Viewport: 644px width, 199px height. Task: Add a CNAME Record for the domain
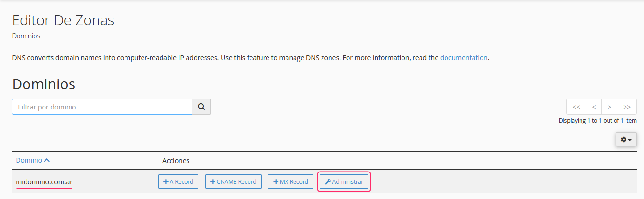click(233, 181)
